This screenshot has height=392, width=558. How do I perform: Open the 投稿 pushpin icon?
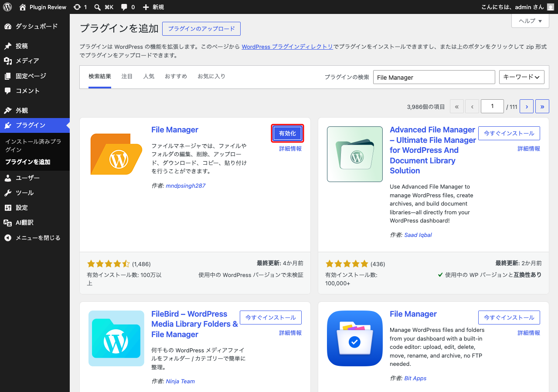(8, 46)
